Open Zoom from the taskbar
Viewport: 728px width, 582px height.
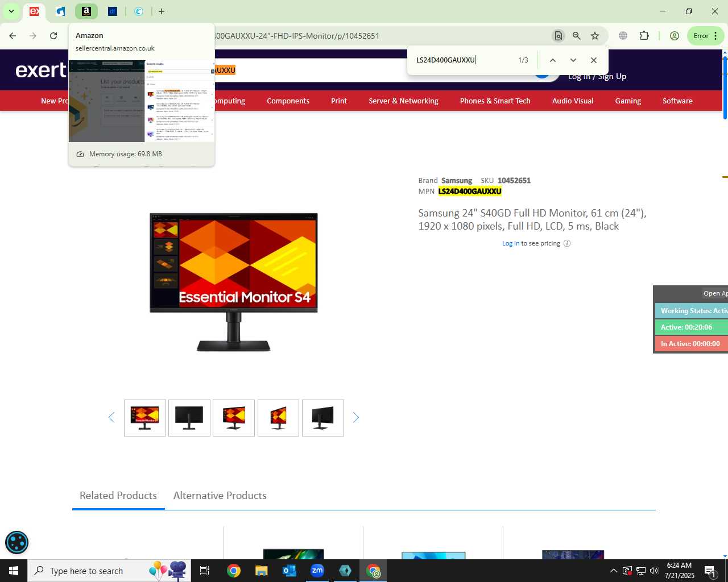[x=317, y=571]
